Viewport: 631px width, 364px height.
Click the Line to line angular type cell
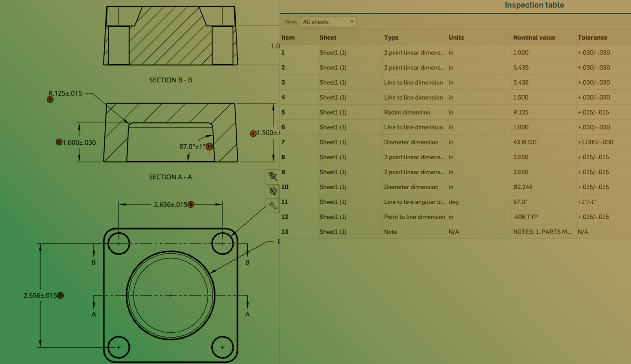414,202
